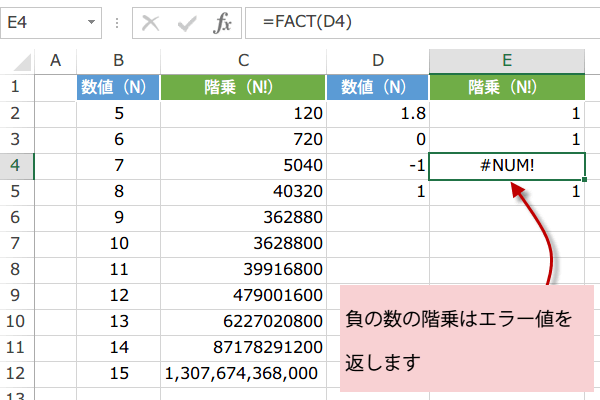Screen dimensions: 600x400
Task: Open the Name Box dropdown arrow
Action: pyautogui.click(x=91, y=22)
